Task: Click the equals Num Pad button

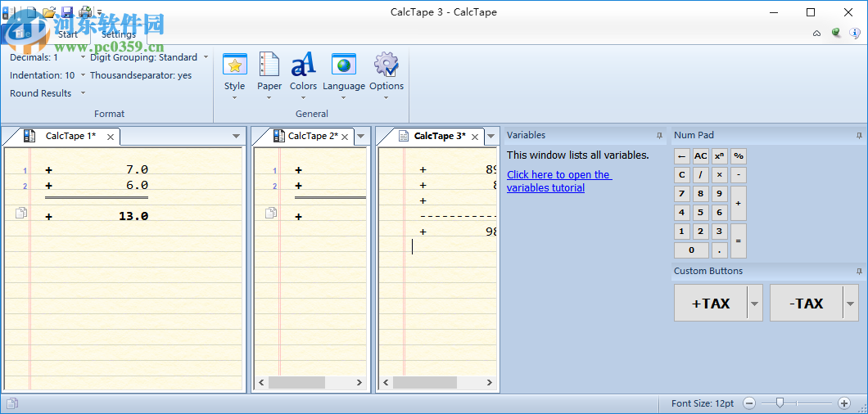Action: click(x=739, y=241)
